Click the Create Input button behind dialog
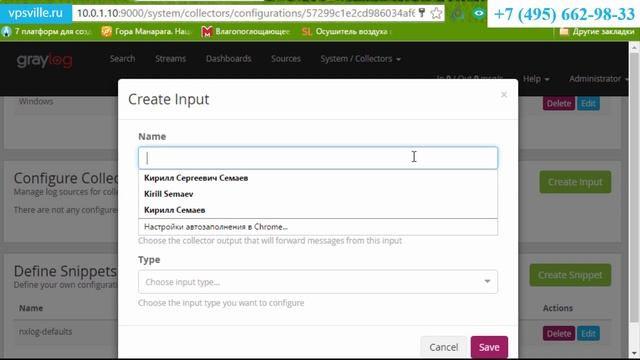Screen dimensions: 640x360 575,182
